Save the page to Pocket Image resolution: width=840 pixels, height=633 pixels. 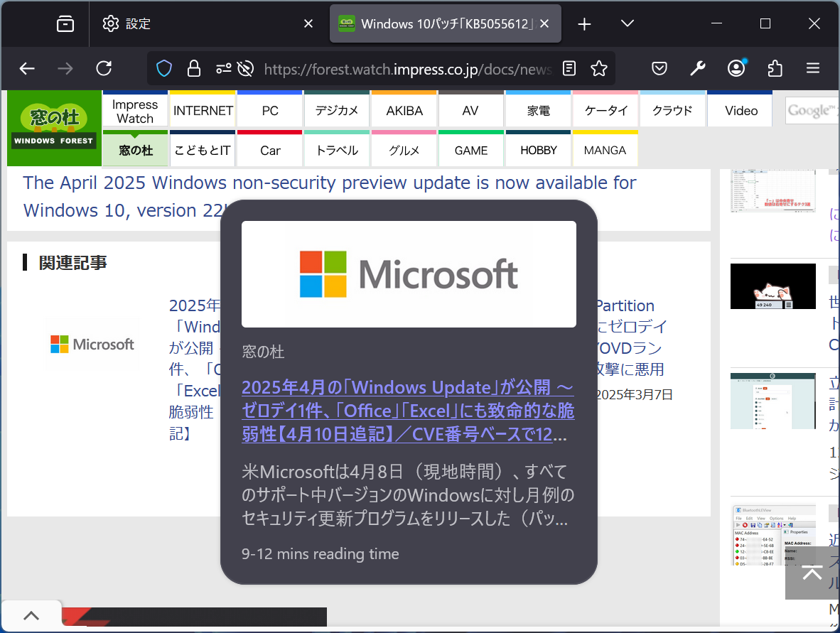(659, 68)
